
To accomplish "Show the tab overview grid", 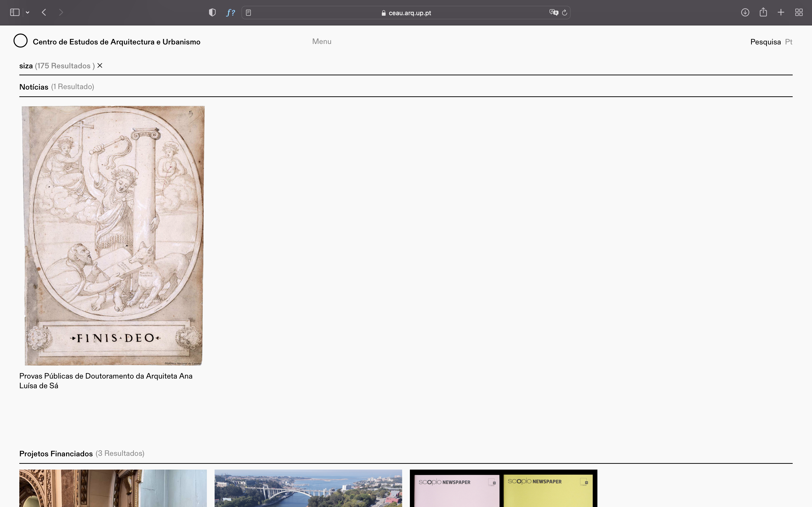I will (799, 12).
